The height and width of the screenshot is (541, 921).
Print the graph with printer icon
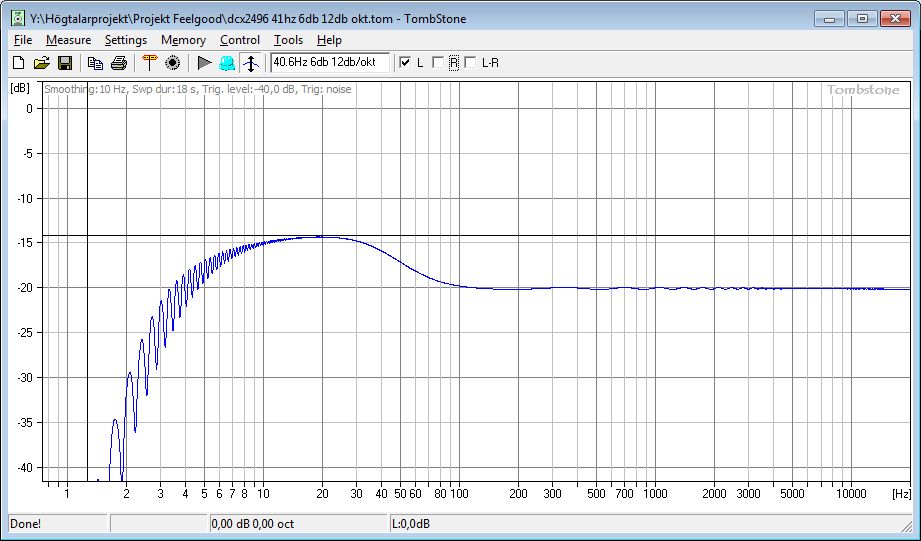pyautogui.click(x=118, y=63)
